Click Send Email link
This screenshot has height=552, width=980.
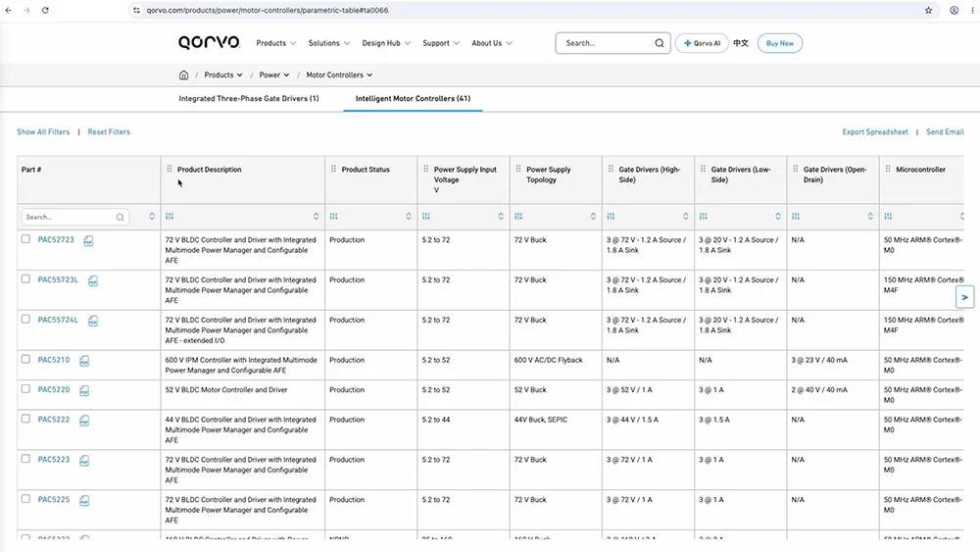click(x=945, y=132)
